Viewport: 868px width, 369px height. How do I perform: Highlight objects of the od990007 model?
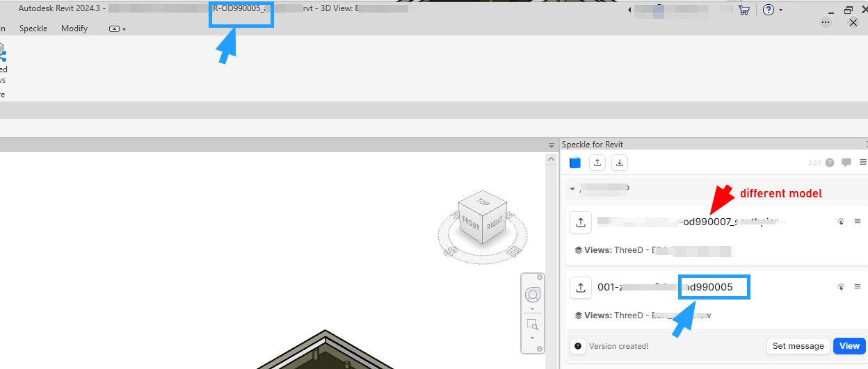point(841,222)
